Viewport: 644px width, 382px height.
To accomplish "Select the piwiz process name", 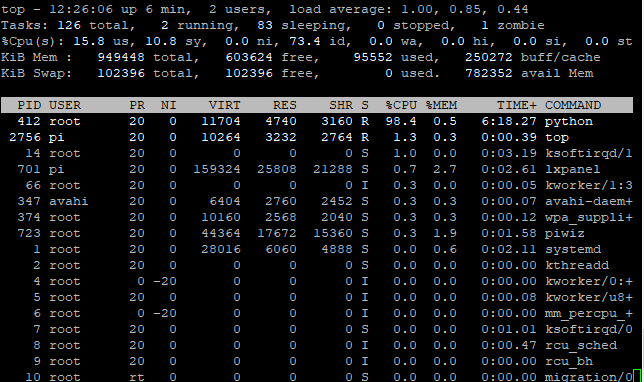I will [565, 233].
